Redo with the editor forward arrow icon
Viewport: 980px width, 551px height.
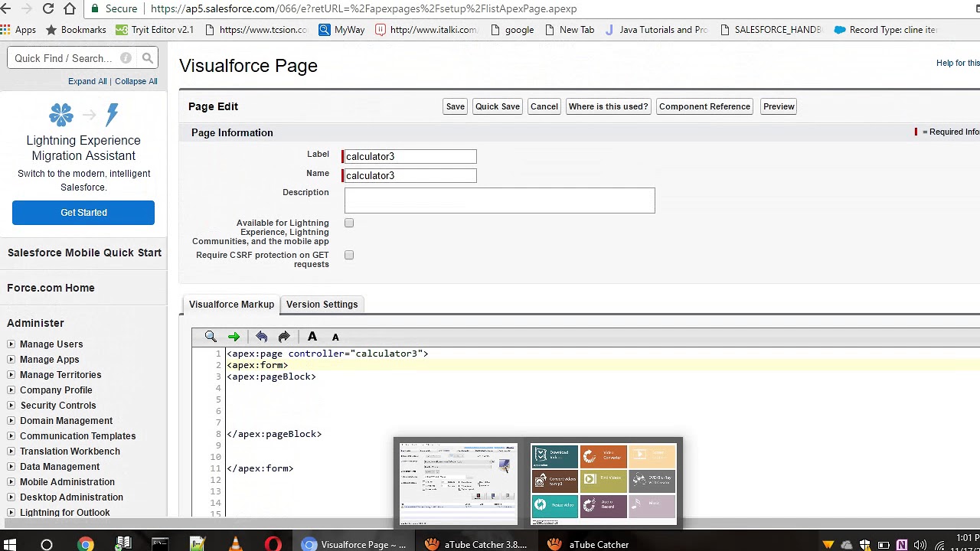(284, 337)
